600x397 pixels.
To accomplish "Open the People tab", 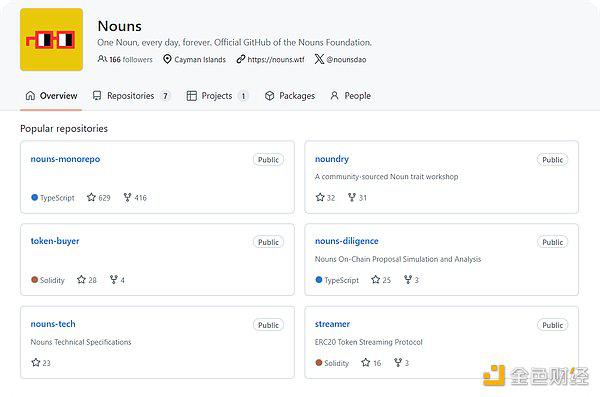I will coord(351,96).
